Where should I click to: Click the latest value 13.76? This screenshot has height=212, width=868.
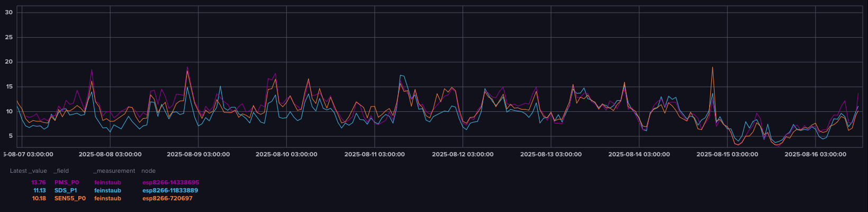coord(38,182)
